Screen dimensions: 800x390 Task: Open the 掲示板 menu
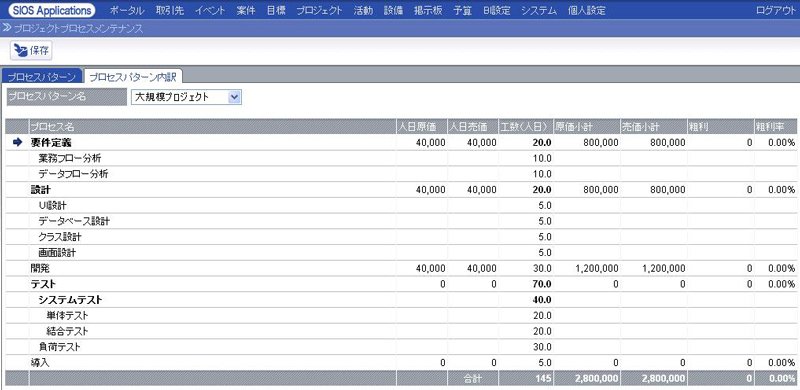coord(428,11)
